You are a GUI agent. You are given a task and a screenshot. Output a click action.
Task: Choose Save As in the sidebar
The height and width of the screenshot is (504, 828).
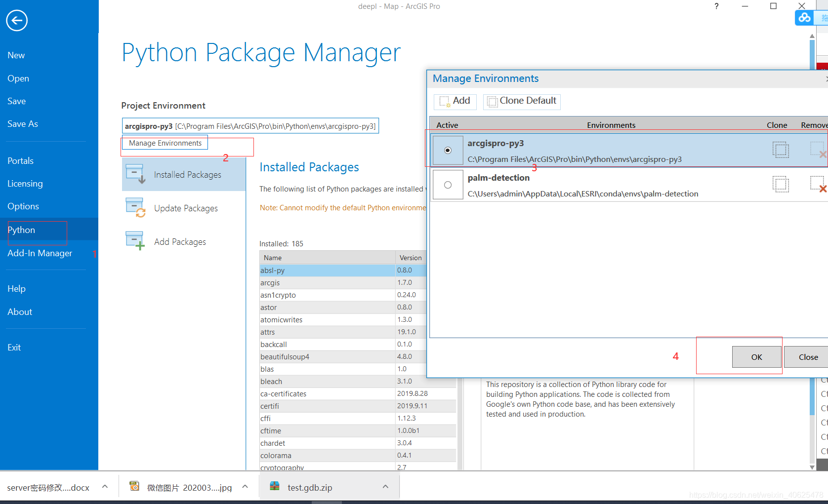23,124
